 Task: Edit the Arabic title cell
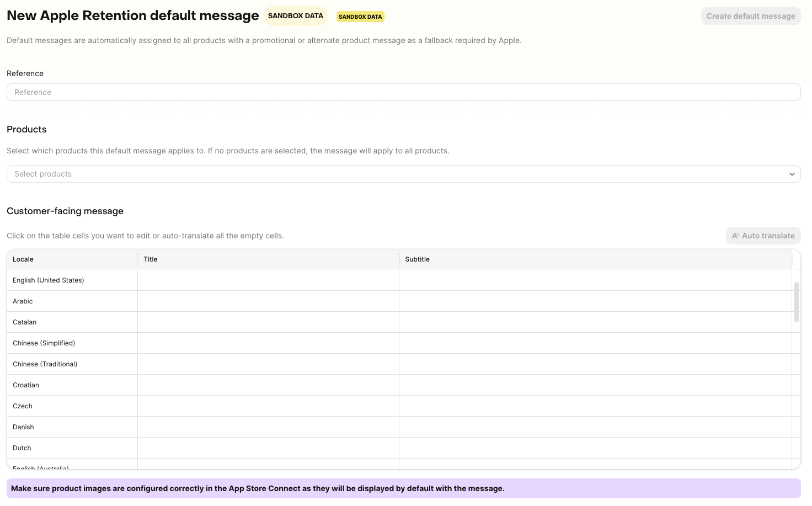click(x=268, y=301)
